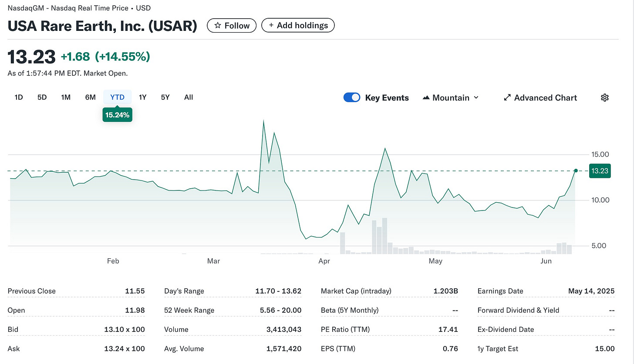Click the USA Rare Earth, Inc. (USAR) title
The height and width of the screenshot is (364, 634).
click(x=102, y=26)
